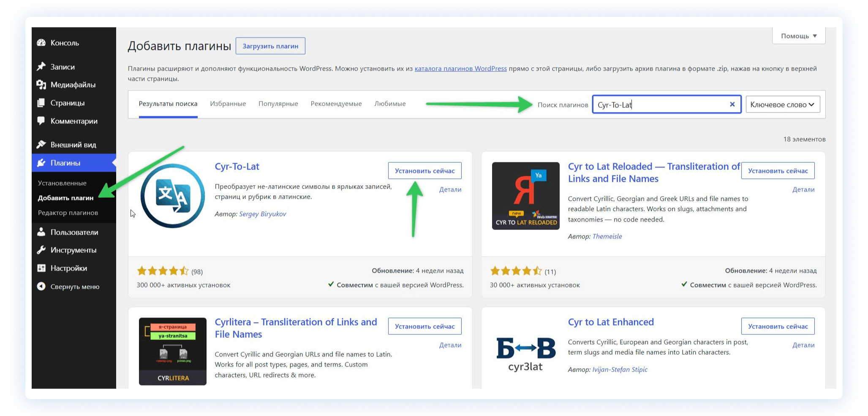Viewport: 868px width, 416px height.
Task: Open the Cyr to Lat Reloaded title link
Action: pos(654,172)
